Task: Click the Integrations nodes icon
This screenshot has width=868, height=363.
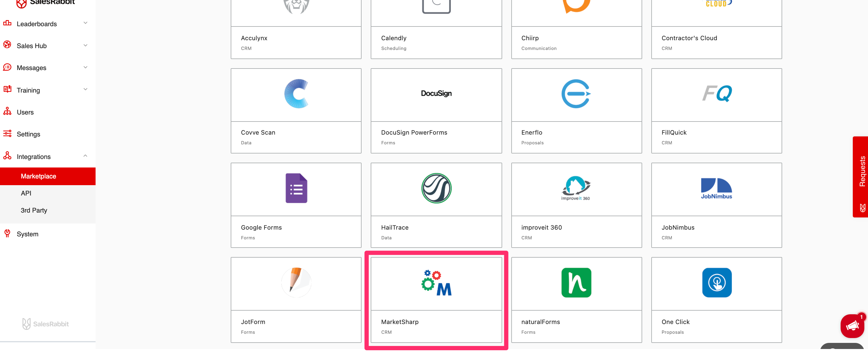Action: click(x=7, y=156)
